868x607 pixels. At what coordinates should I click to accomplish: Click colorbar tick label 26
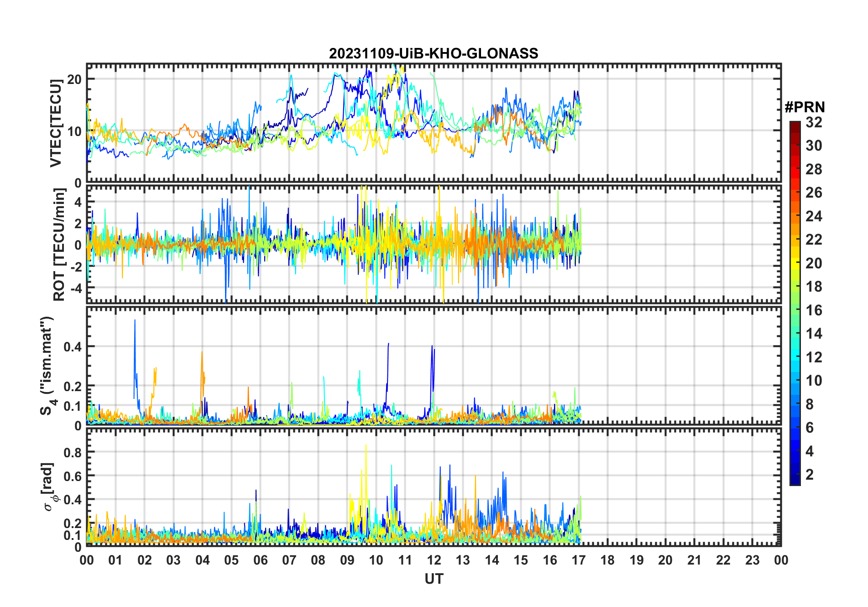click(x=814, y=193)
